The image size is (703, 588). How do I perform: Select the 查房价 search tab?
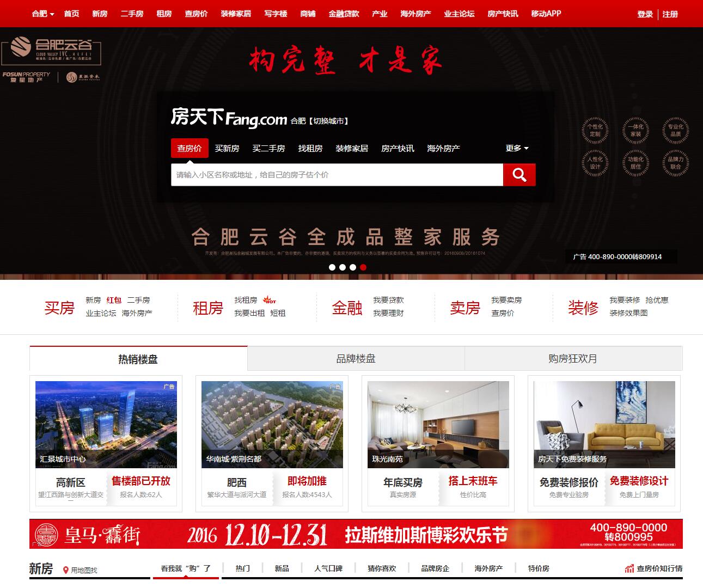tap(189, 148)
